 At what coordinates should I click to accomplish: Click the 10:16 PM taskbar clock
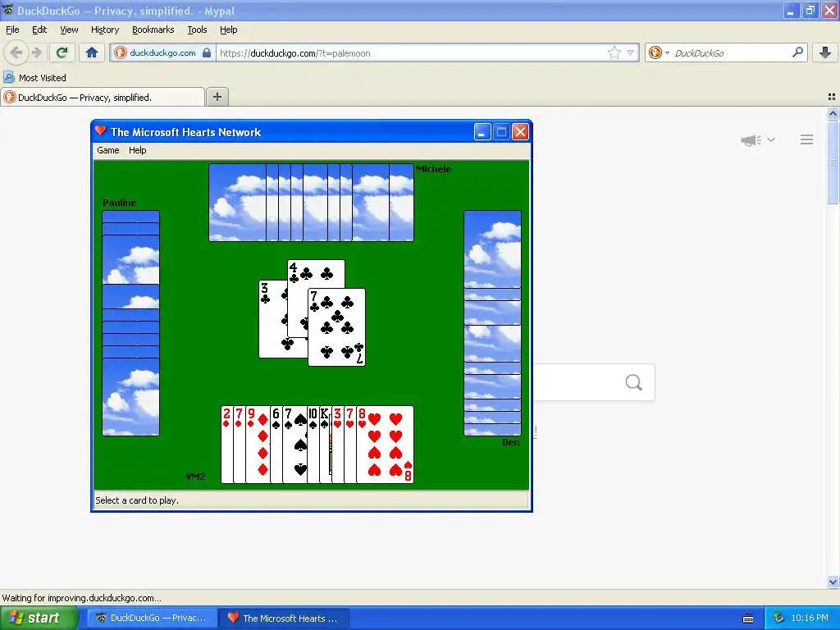810,619
